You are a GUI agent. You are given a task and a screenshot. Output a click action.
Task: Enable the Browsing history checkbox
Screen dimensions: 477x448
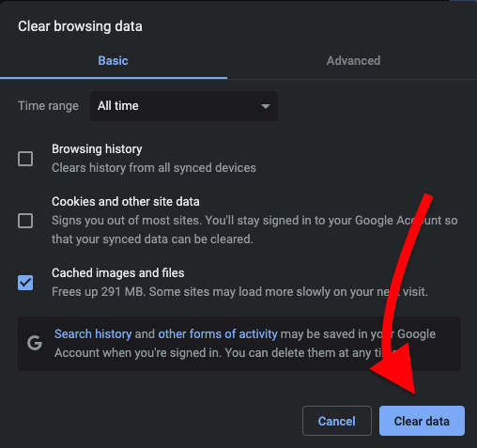click(25, 159)
